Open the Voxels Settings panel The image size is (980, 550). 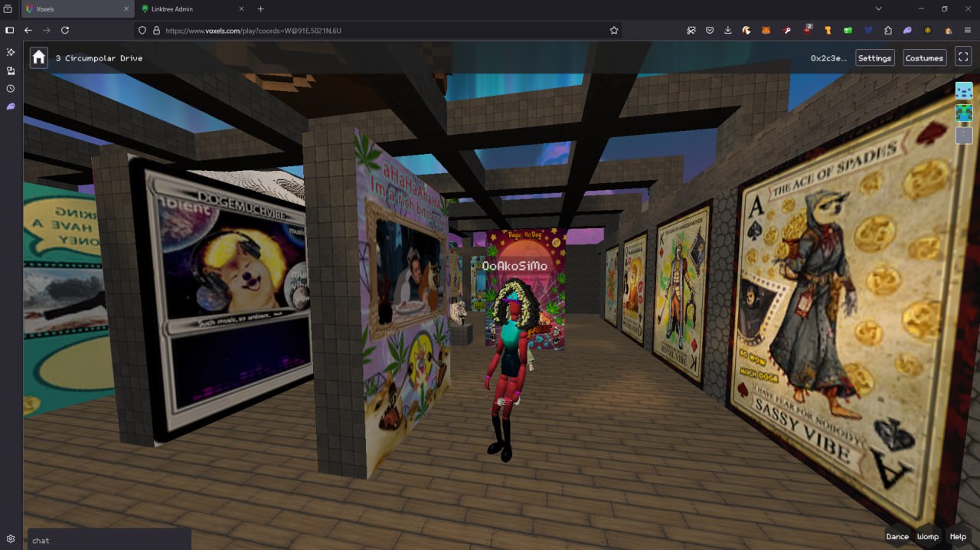pyautogui.click(x=874, y=57)
